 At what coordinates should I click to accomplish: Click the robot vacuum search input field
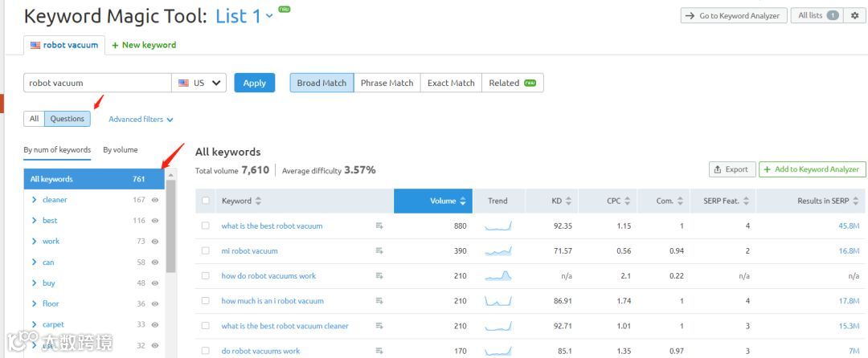point(97,83)
